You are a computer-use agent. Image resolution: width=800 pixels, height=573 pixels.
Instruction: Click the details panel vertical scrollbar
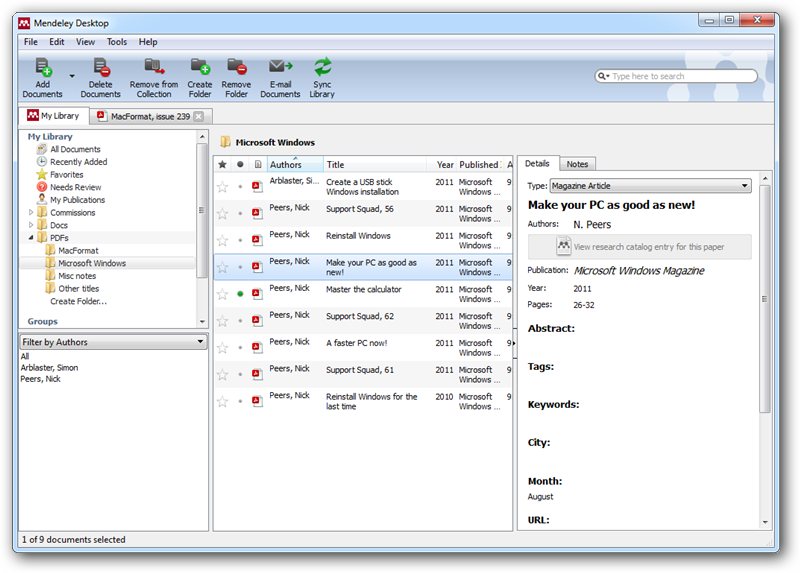764,298
